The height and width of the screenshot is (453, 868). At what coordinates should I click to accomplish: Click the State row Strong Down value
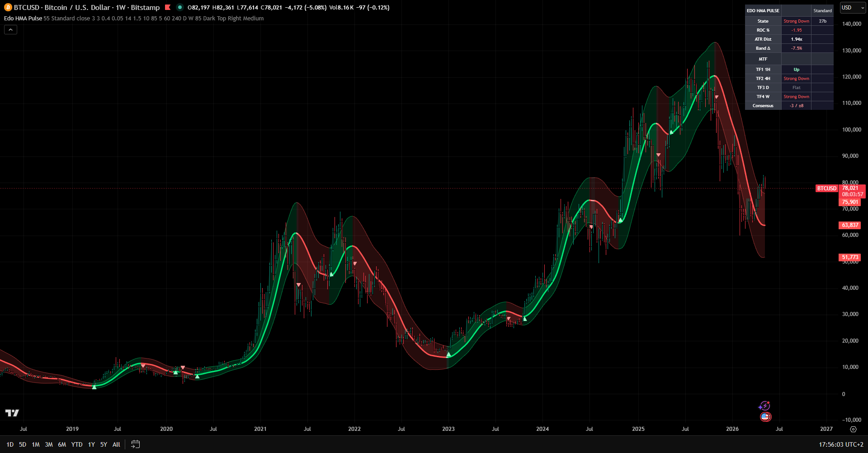click(797, 21)
